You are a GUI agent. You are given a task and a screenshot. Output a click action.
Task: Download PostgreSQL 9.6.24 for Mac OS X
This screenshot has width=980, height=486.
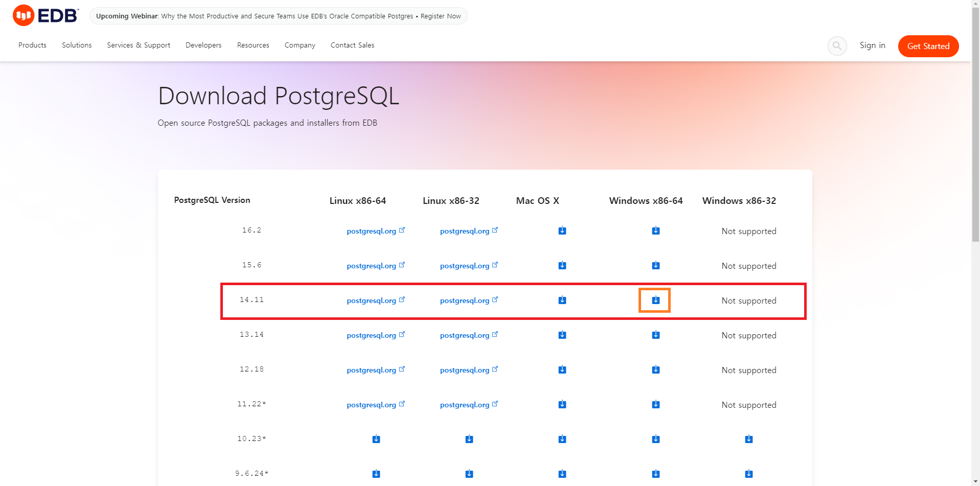[x=562, y=474]
